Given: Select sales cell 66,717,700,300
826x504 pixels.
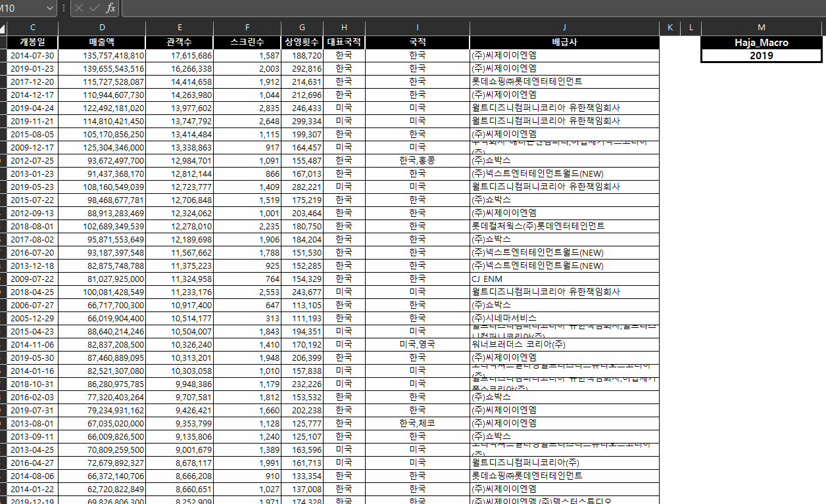Looking at the screenshot, I should pyautogui.click(x=102, y=305).
